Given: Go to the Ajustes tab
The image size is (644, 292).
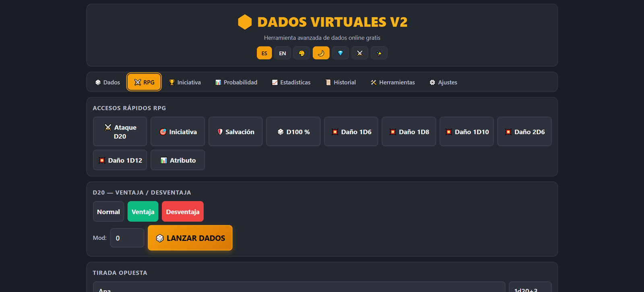Looking at the screenshot, I should coord(443,82).
